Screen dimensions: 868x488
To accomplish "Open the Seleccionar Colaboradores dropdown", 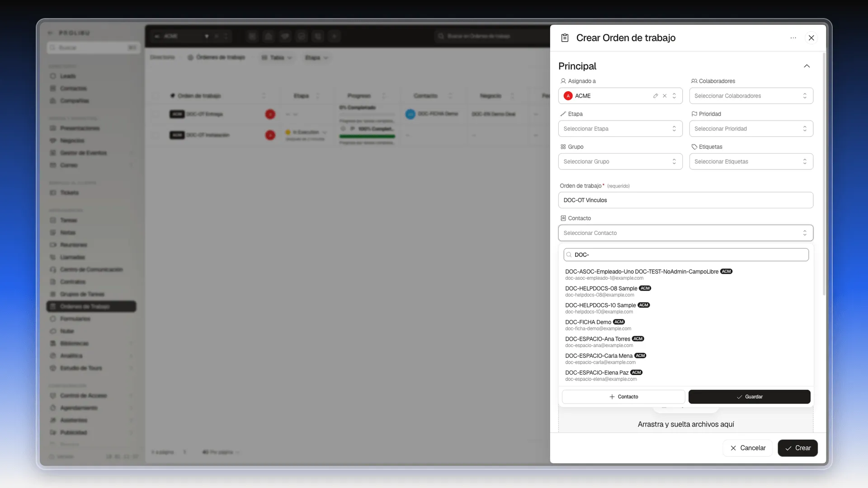I will click(751, 96).
